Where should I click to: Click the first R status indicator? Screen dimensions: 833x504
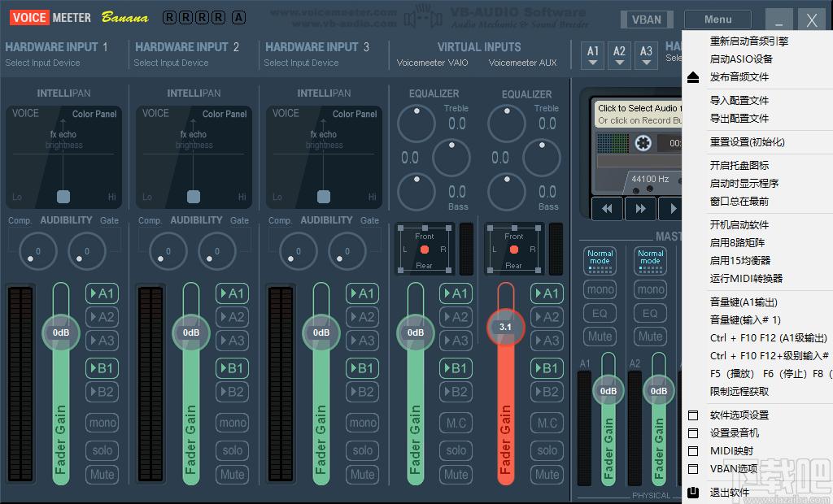click(169, 18)
